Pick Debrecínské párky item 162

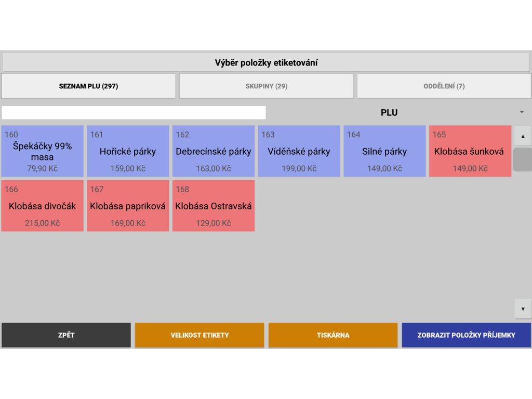pyautogui.click(x=214, y=151)
